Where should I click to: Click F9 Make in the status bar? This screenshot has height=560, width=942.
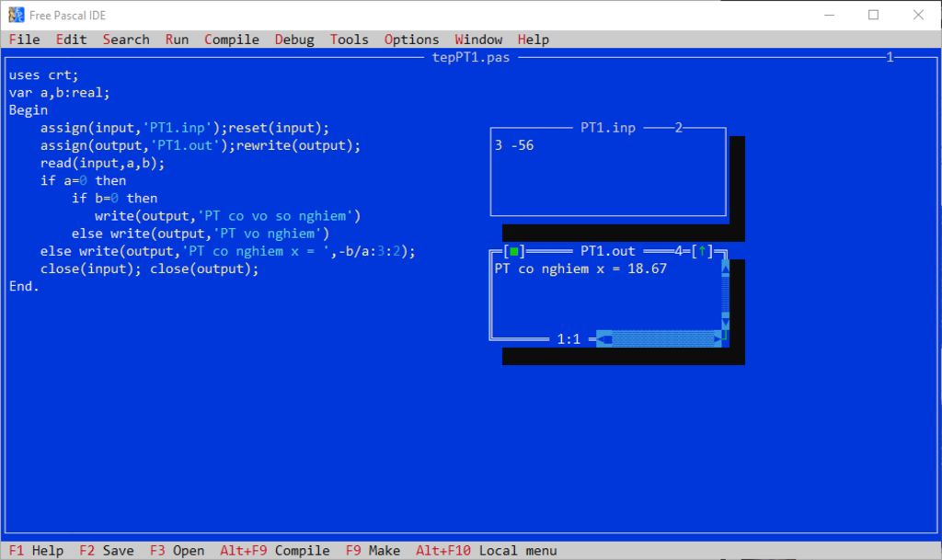(373, 551)
